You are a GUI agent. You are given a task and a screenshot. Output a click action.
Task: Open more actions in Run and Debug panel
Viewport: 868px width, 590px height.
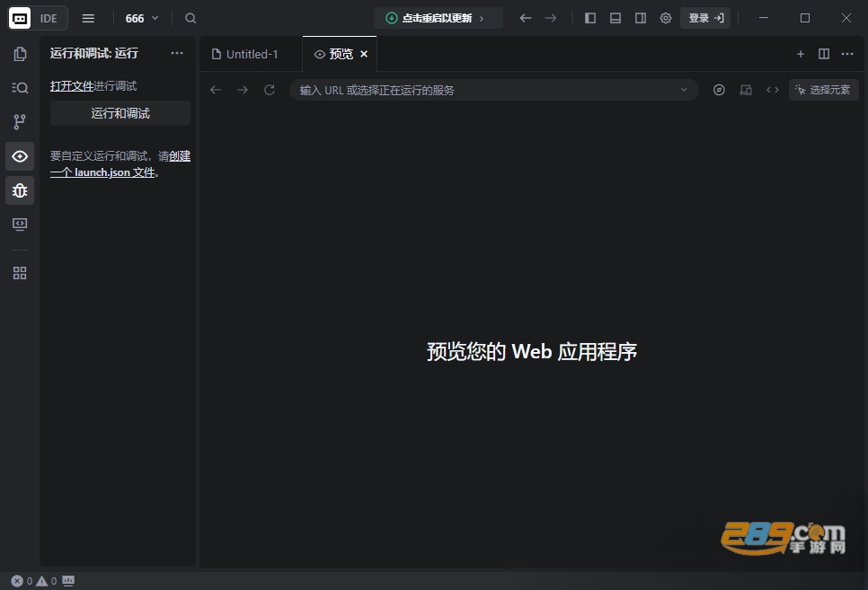pyautogui.click(x=177, y=53)
